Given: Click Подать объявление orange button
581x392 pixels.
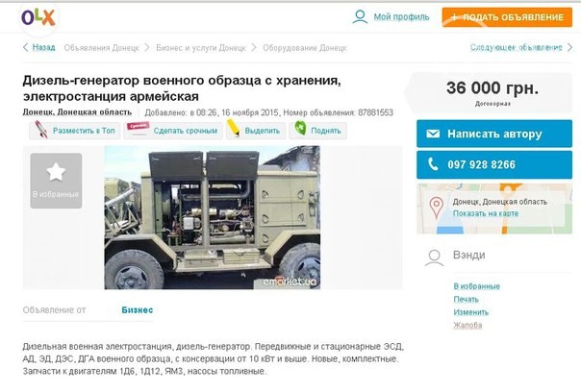Looking at the screenshot, I should pos(507,17).
